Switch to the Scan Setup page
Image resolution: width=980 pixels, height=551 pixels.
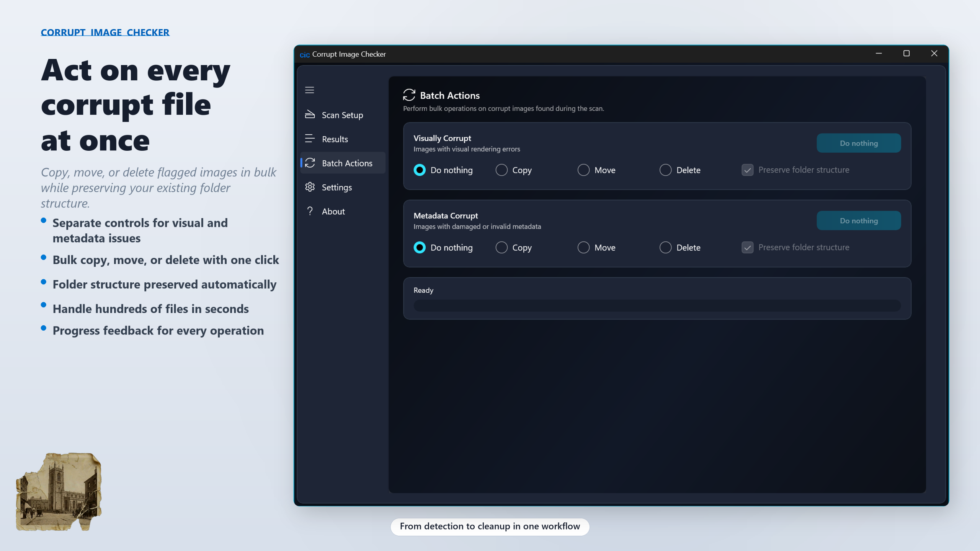coord(342,114)
